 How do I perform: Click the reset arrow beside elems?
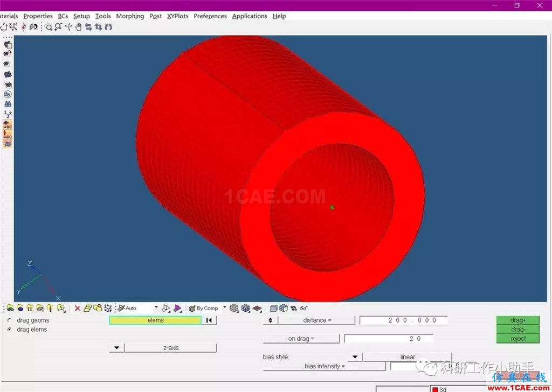click(x=209, y=320)
